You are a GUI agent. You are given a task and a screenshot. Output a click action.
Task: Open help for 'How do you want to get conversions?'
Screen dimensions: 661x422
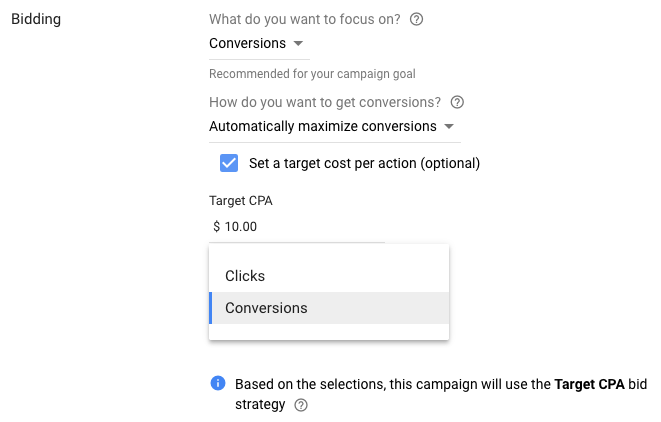pyautogui.click(x=457, y=102)
